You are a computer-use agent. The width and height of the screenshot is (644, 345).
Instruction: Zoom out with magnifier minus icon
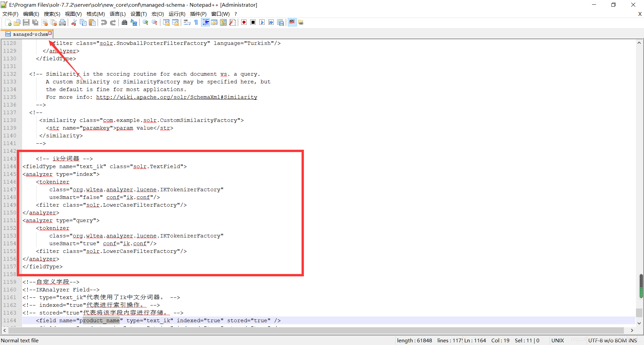point(154,22)
